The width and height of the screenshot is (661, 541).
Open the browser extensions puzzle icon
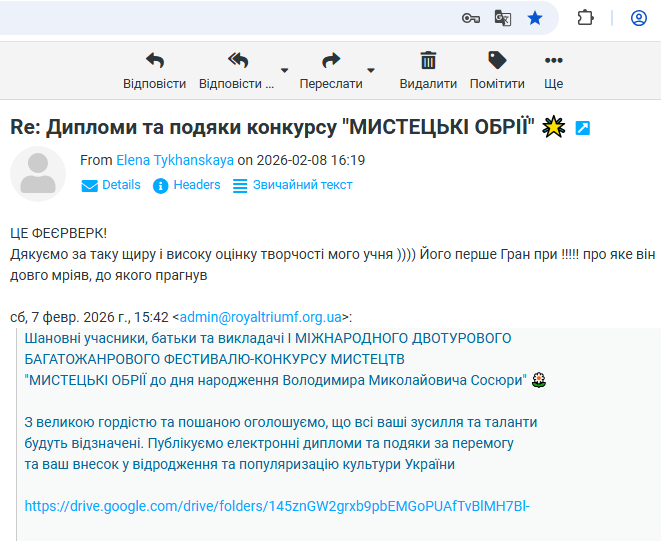tap(586, 18)
